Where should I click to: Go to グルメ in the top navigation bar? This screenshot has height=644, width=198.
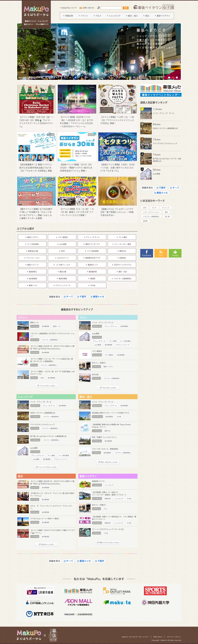[97, 16]
